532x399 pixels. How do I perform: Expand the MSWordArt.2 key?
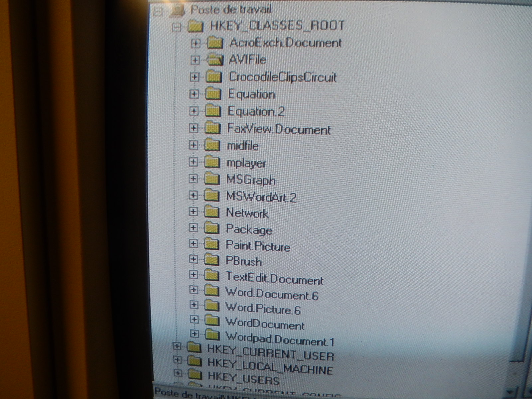[x=193, y=195]
